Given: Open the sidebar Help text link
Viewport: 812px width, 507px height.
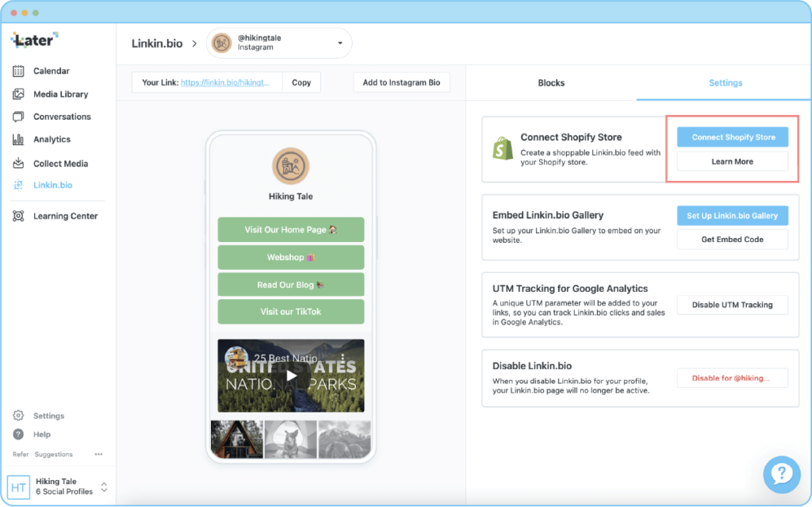Looking at the screenshot, I should tap(42, 435).
